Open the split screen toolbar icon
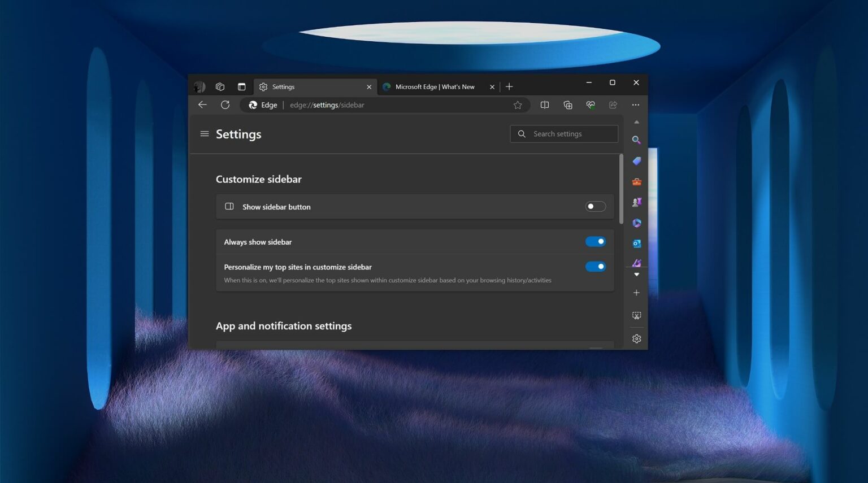868x483 pixels. pyautogui.click(x=544, y=105)
